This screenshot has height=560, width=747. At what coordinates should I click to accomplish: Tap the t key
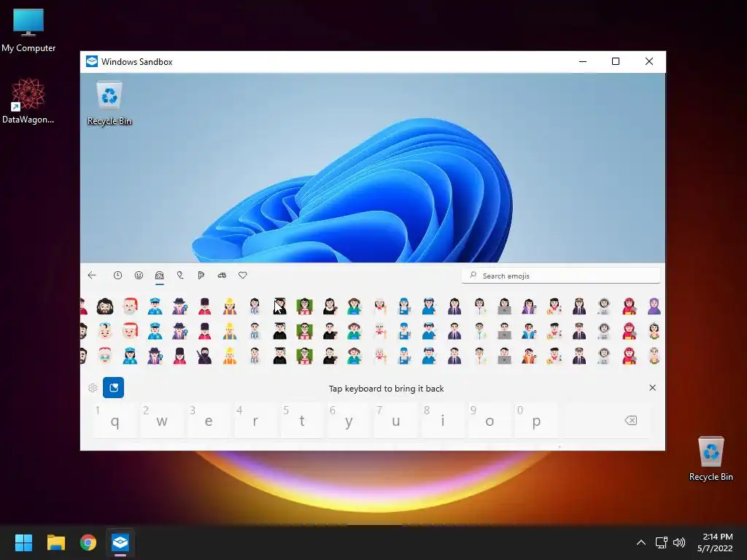click(302, 421)
